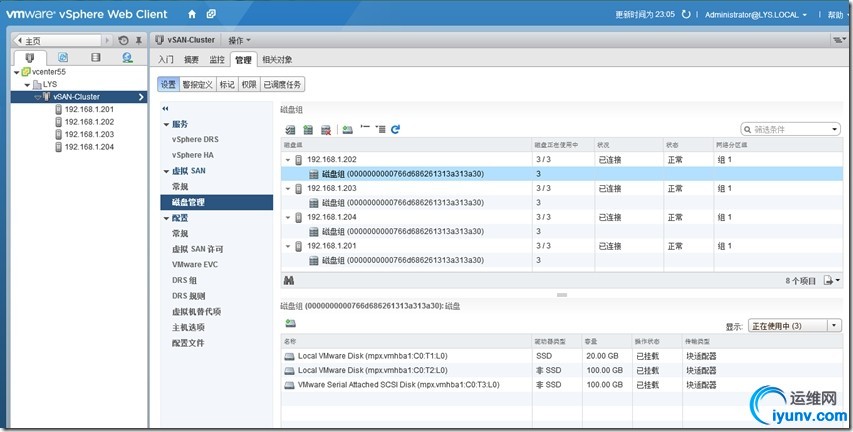The image size is (853, 432).
Task: Open the 显示 正在使用中 (3) dropdown
Action: [795, 326]
